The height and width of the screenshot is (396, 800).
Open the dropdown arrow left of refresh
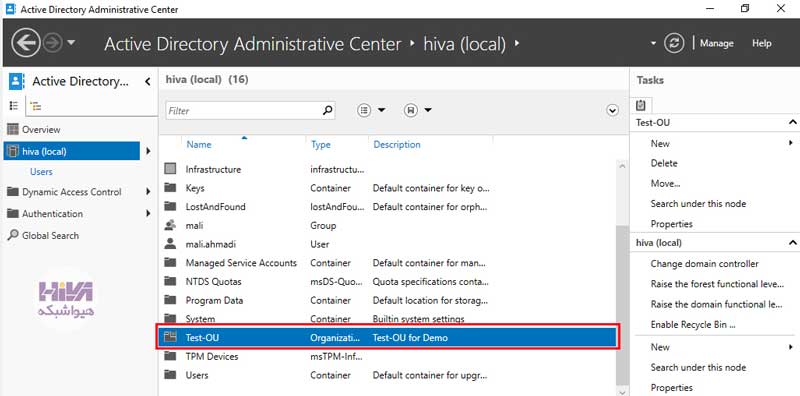tap(654, 43)
